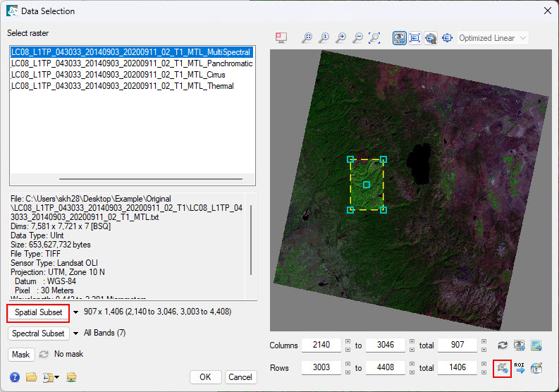
Task: Click the horizontal scrollbar of the raster list
Action: pyautogui.click(x=150, y=178)
